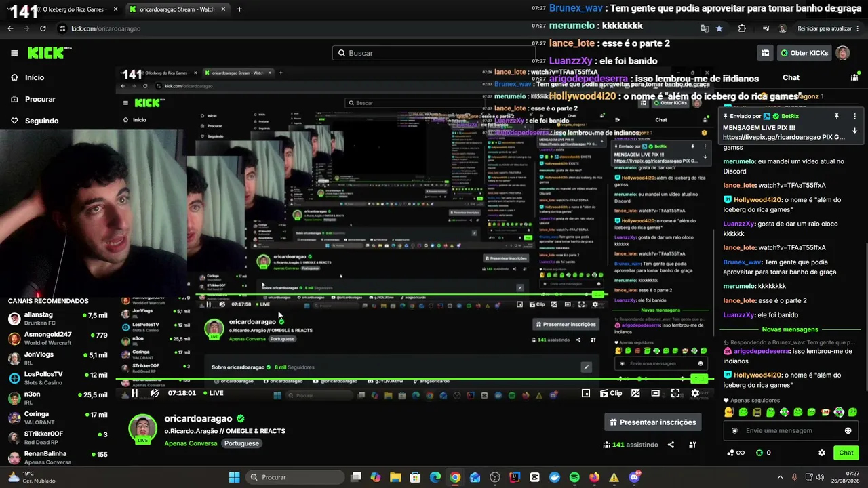This screenshot has width=868, height=488.
Task: Open the emoji picker in chat input
Action: tap(848, 430)
